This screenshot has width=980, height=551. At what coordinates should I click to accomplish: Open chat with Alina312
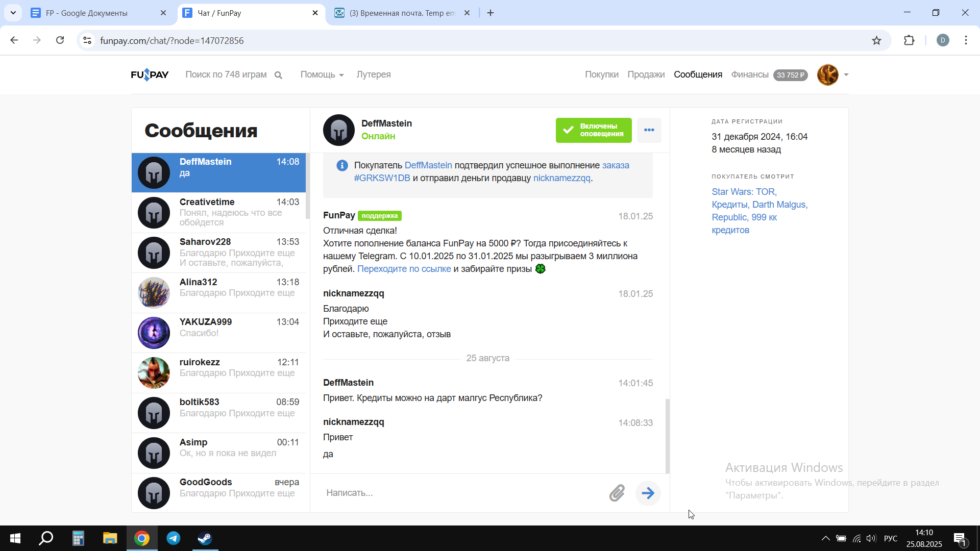pyautogui.click(x=219, y=293)
